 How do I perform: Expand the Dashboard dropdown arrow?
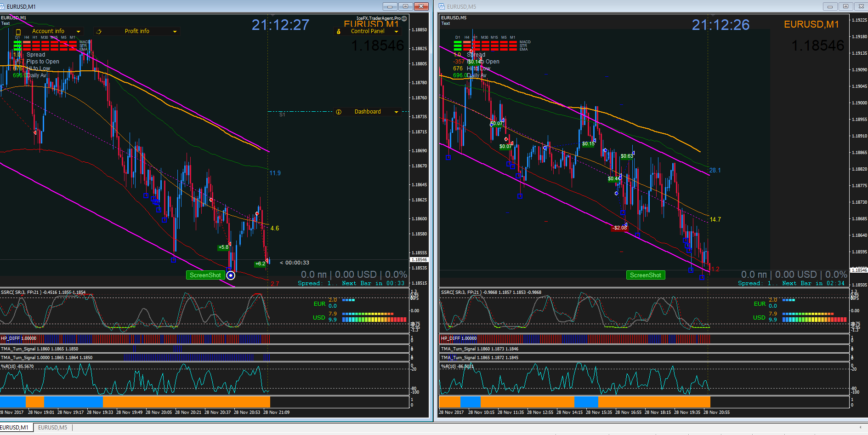397,112
